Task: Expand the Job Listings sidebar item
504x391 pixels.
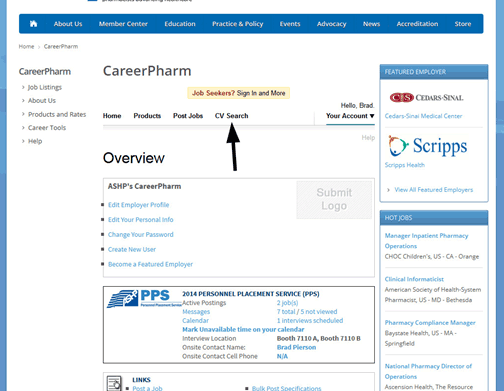Action: (x=45, y=87)
